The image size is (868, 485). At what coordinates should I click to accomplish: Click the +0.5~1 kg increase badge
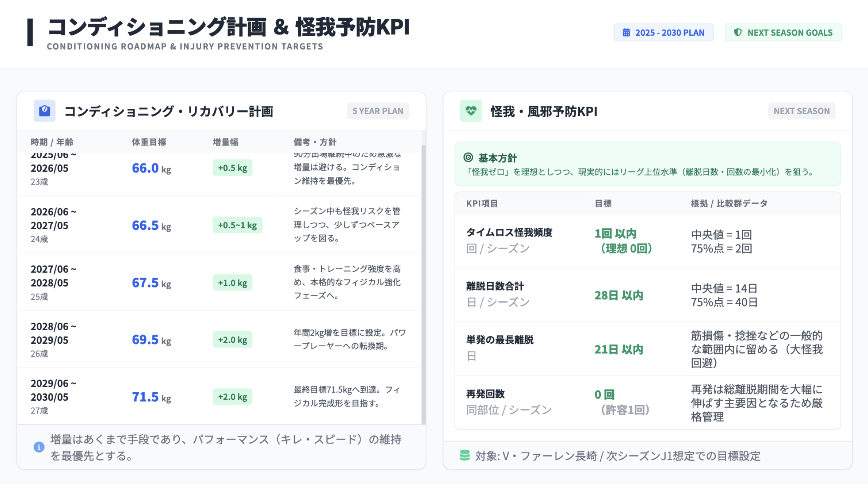click(237, 225)
